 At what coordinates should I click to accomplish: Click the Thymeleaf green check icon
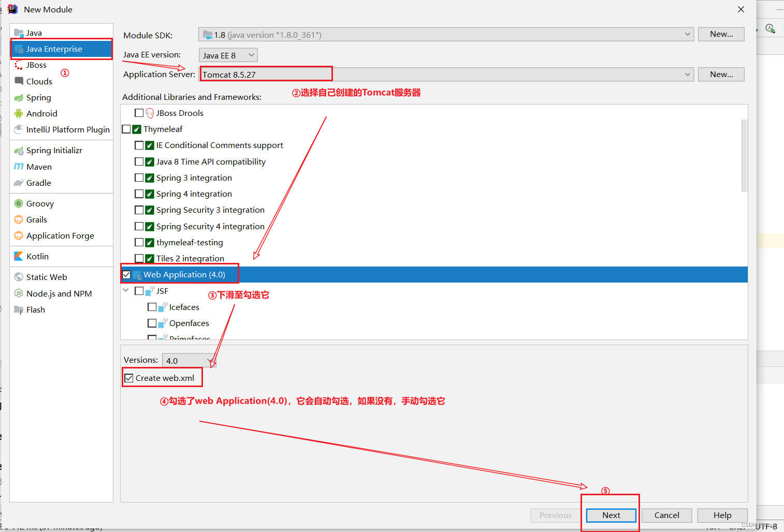coord(137,129)
